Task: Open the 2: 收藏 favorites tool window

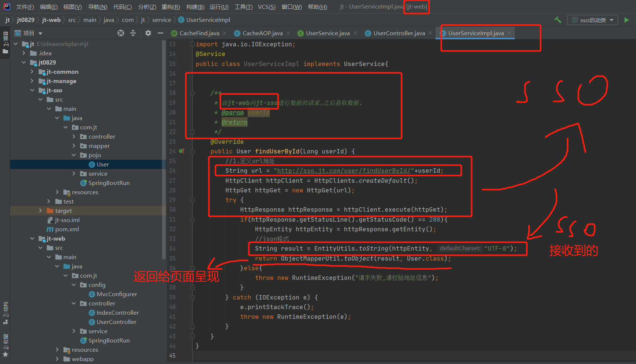Action: click(5, 345)
